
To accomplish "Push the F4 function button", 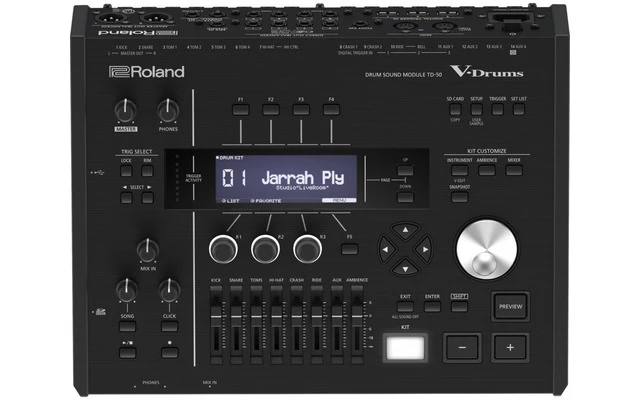I will [331, 109].
